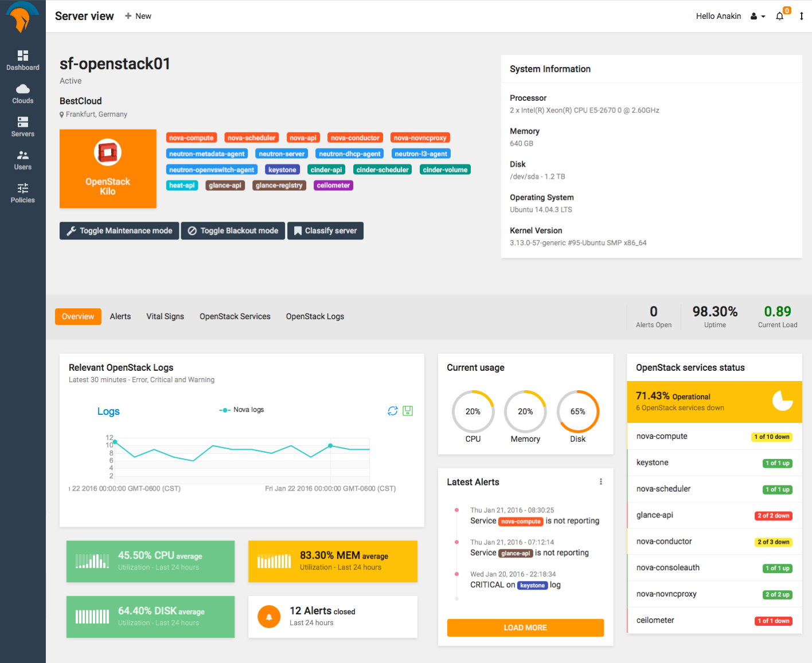Select the glance-api status row
The height and width of the screenshot is (663, 812).
click(x=715, y=515)
